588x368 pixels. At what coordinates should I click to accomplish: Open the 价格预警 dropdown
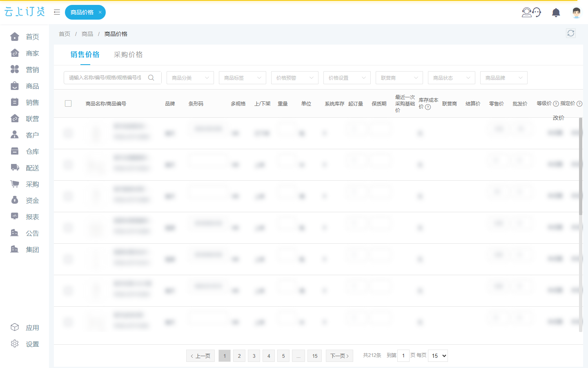(x=295, y=78)
